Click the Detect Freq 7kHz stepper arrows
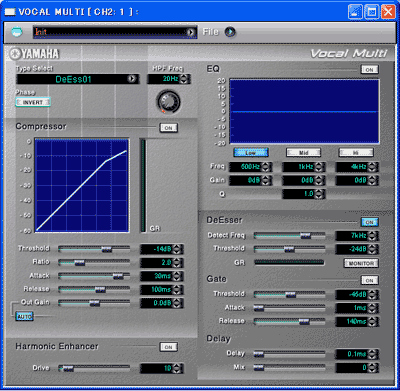 pos(372,236)
